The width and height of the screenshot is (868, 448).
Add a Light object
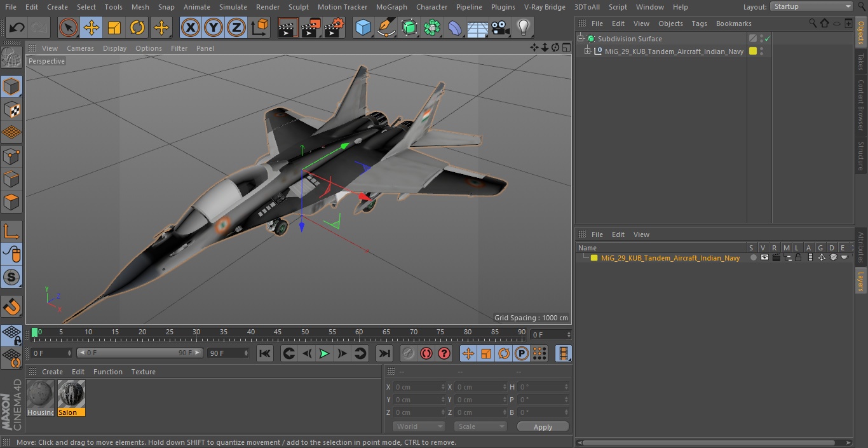click(523, 27)
